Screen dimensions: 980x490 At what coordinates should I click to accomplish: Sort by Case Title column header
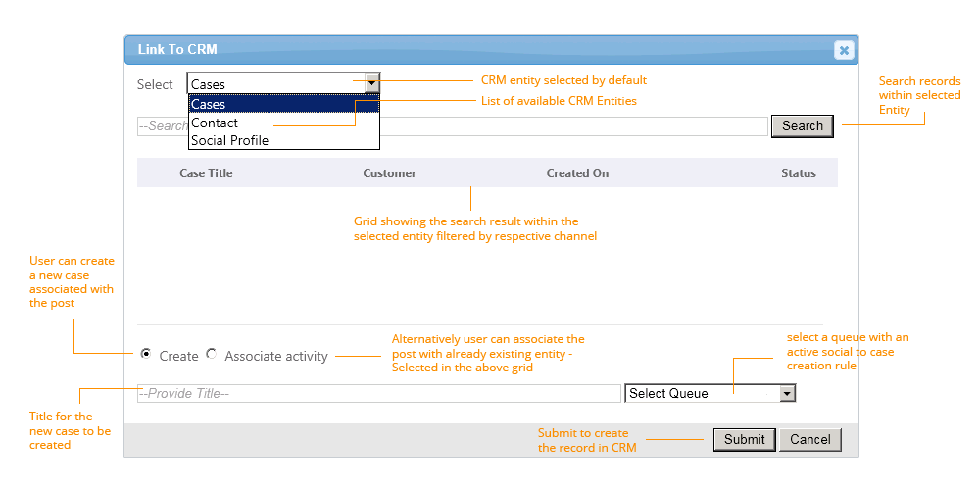click(x=206, y=173)
